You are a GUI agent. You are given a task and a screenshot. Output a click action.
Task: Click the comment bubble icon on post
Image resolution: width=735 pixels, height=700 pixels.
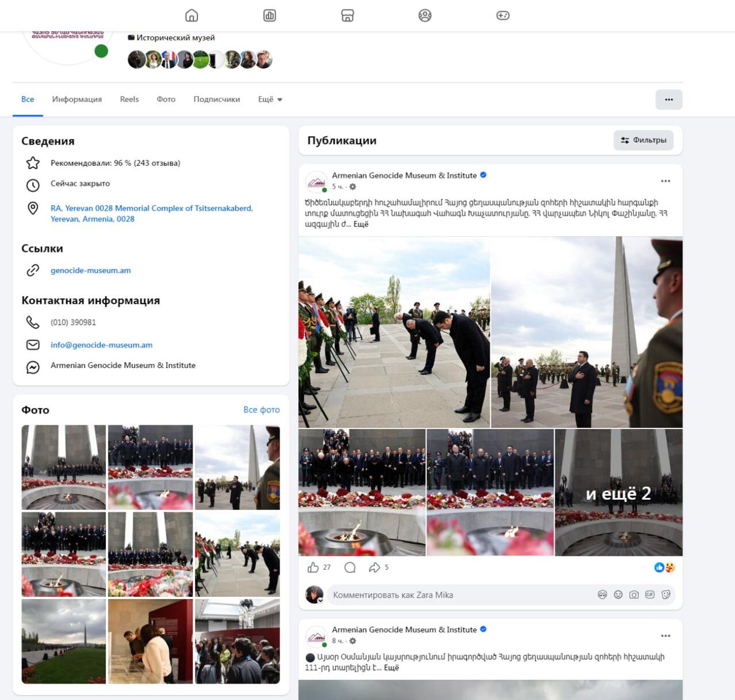(x=350, y=567)
